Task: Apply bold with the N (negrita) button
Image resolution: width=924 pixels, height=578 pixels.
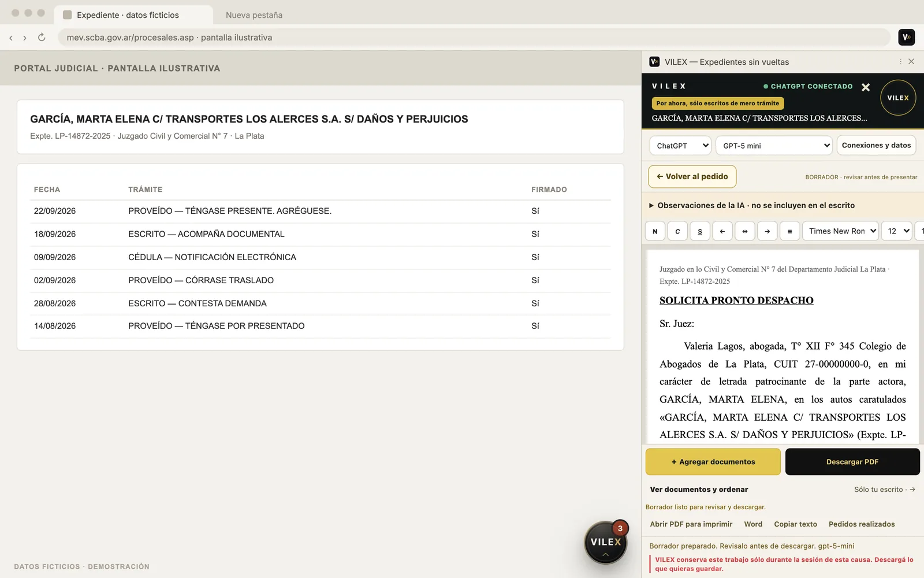Action: click(x=655, y=231)
